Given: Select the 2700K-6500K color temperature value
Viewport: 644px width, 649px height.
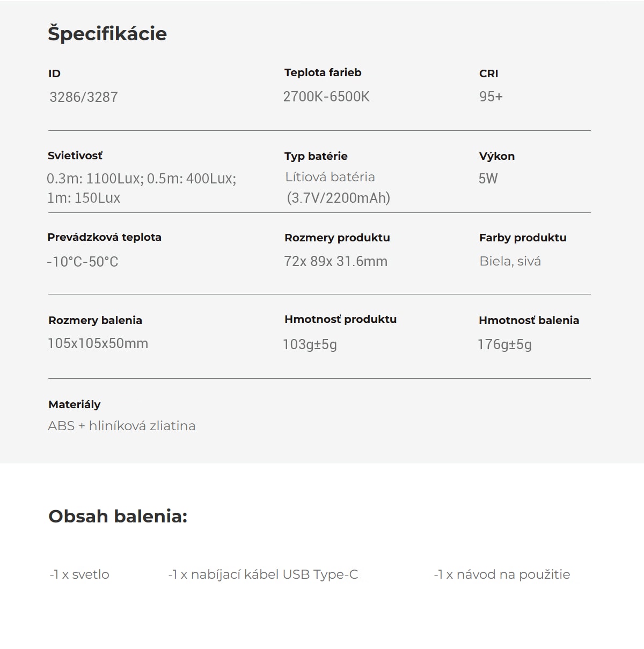Looking at the screenshot, I should (326, 97).
